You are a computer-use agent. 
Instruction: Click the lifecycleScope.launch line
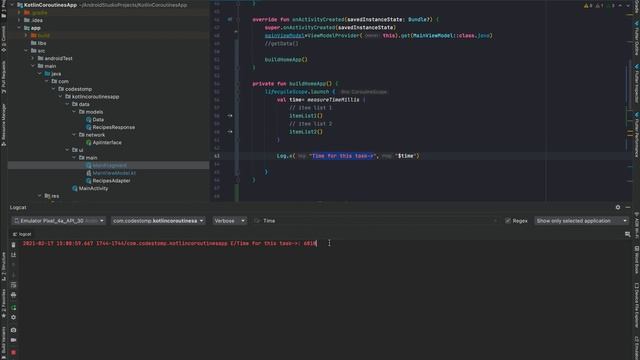click(x=300, y=92)
